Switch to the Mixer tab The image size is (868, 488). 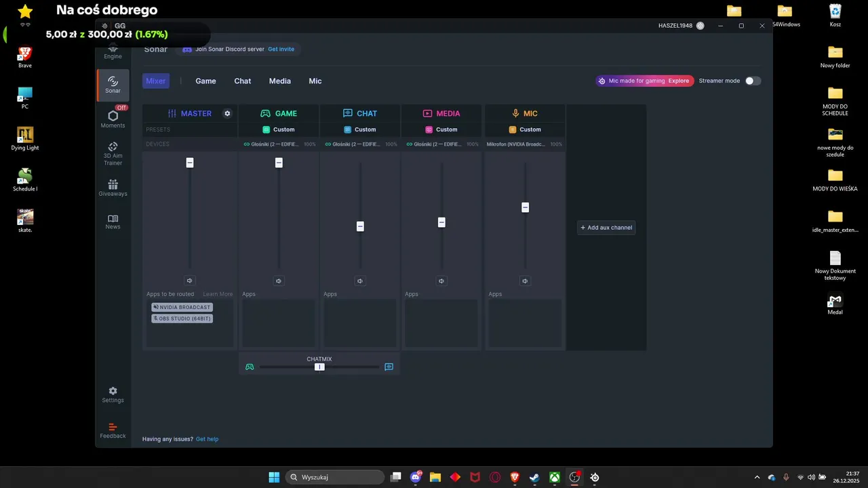coord(156,81)
